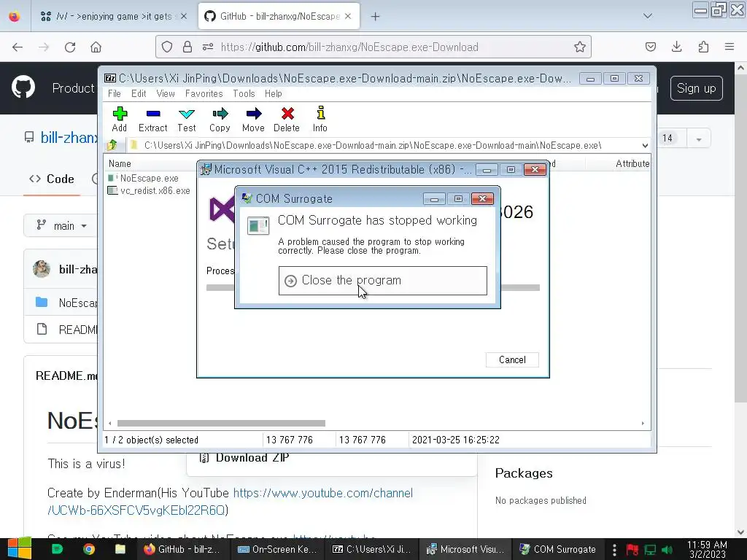Open a new Firefox tab
Viewport: 747px width, 560px height.
[x=376, y=16]
